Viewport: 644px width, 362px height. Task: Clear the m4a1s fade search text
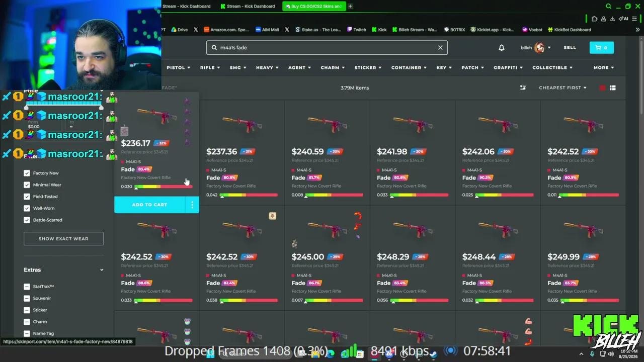[440, 47]
